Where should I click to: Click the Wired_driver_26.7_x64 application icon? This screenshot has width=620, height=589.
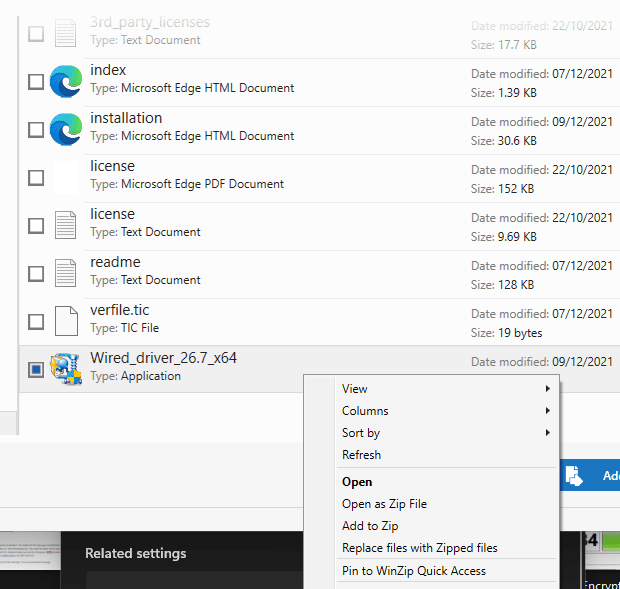[66, 369]
